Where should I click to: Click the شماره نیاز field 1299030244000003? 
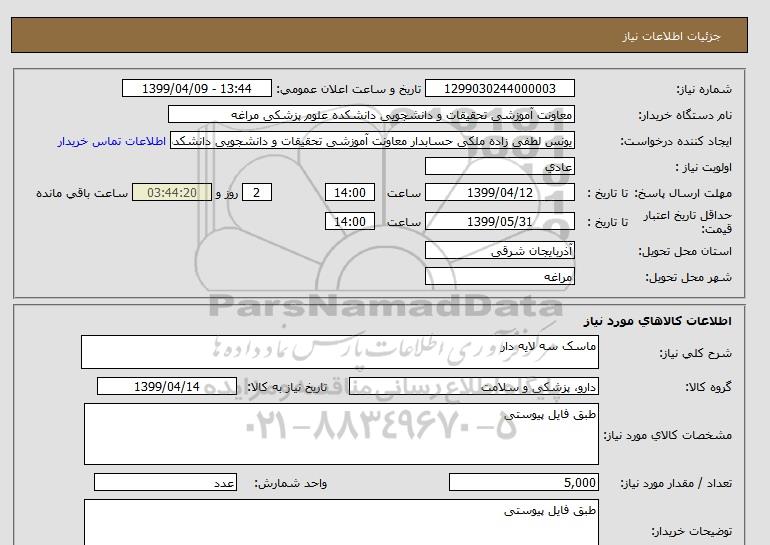[500, 88]
